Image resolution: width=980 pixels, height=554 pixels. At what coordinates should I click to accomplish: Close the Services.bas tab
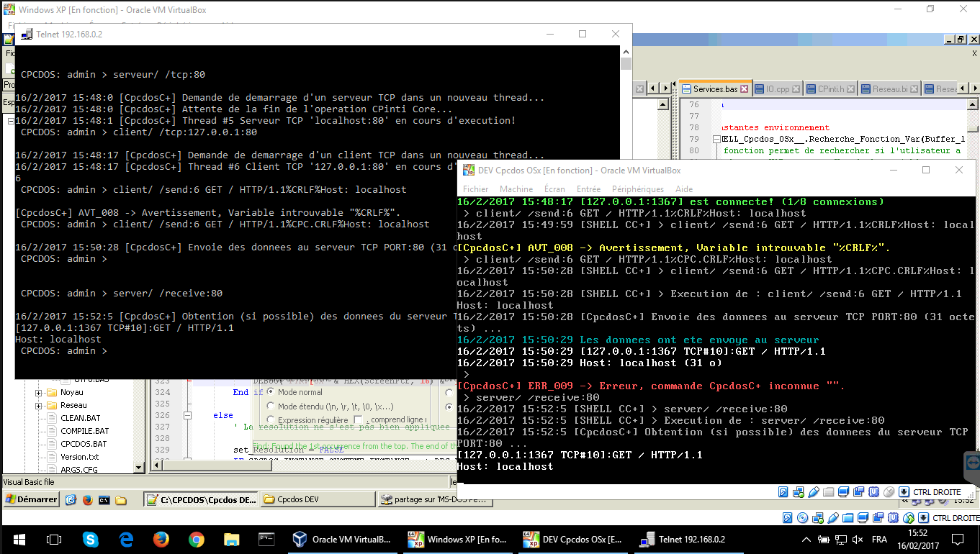745,89
